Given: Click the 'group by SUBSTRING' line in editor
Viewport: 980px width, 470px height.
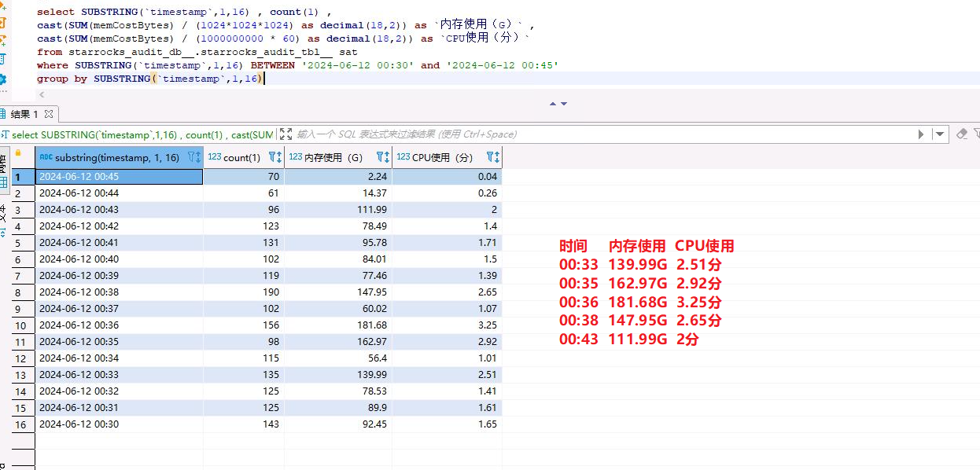Looking at the screenshot, I should pyautogui.click(x=151, y=79).
